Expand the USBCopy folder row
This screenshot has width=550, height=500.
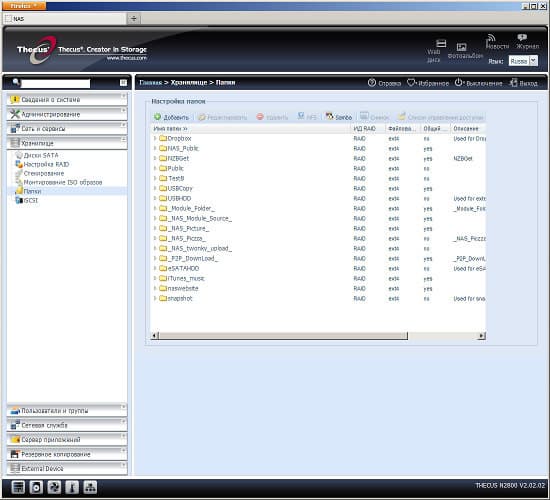coord(155,188)
